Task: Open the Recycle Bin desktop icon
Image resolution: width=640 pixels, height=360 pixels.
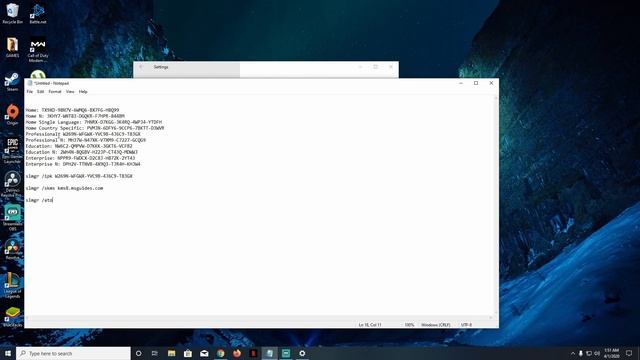Action: (12, 13)
